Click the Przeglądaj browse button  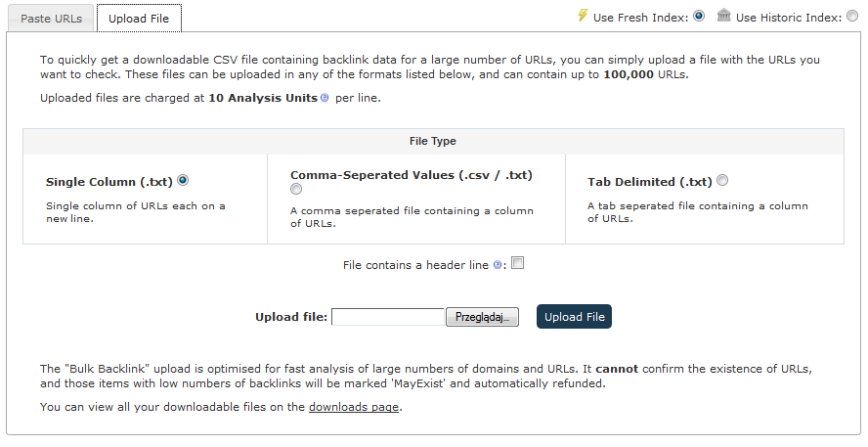pos(482,317)
